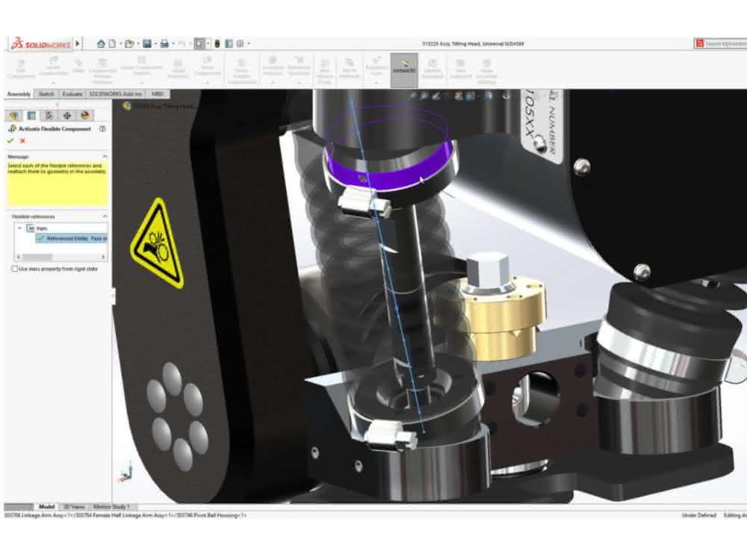Expand the SOLIDWORKS menu arrow beside logo
747x560 pixels.
point(78,44)
